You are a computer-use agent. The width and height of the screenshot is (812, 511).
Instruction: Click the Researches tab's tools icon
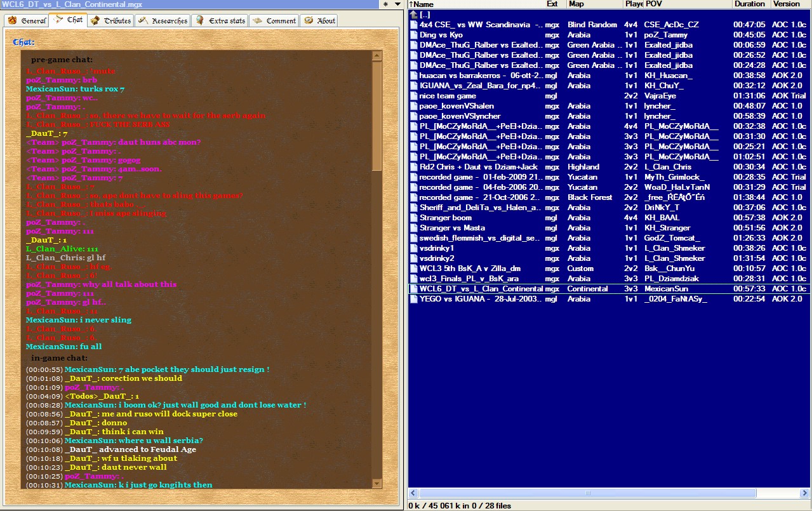click(x=143, y=20)
